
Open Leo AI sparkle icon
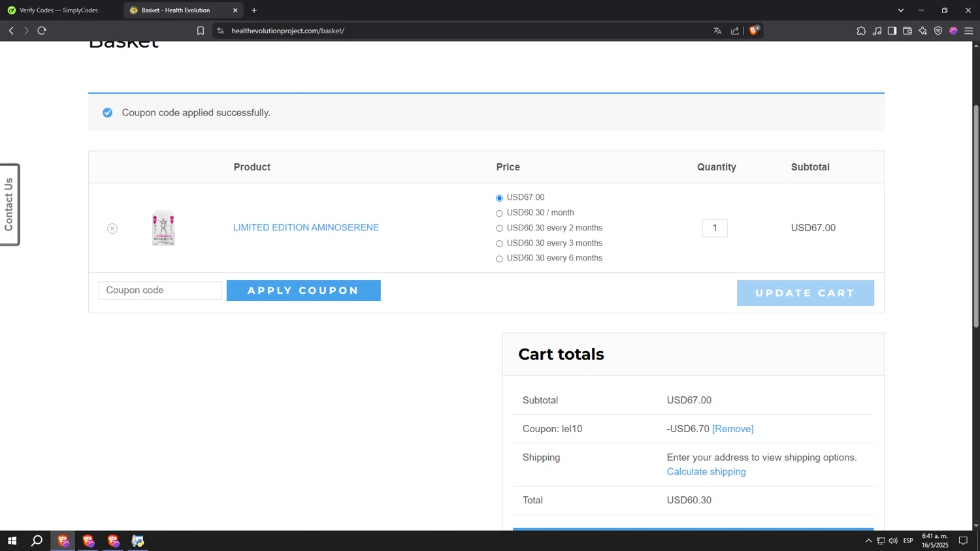923,31
